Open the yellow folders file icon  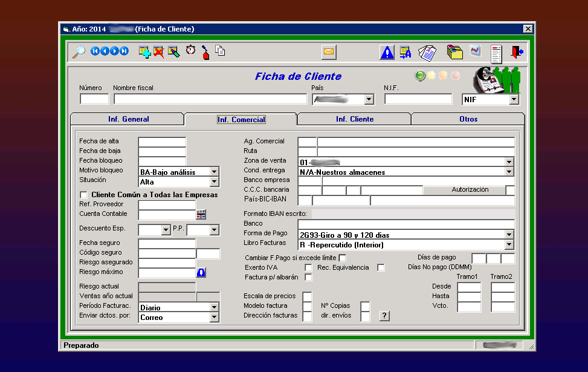pyautogui.click(x=455, y=52)
